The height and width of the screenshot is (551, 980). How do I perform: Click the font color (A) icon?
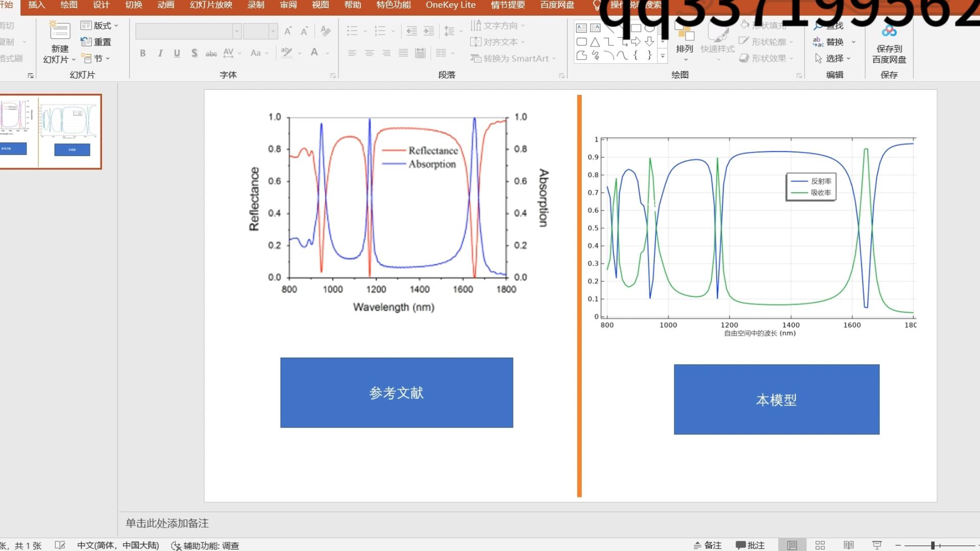point(314,53)
